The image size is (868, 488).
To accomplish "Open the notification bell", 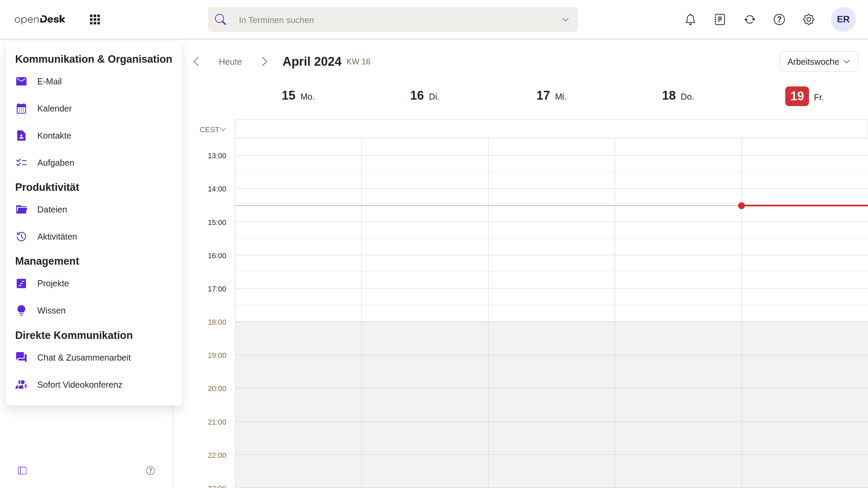I will [690, 19].
